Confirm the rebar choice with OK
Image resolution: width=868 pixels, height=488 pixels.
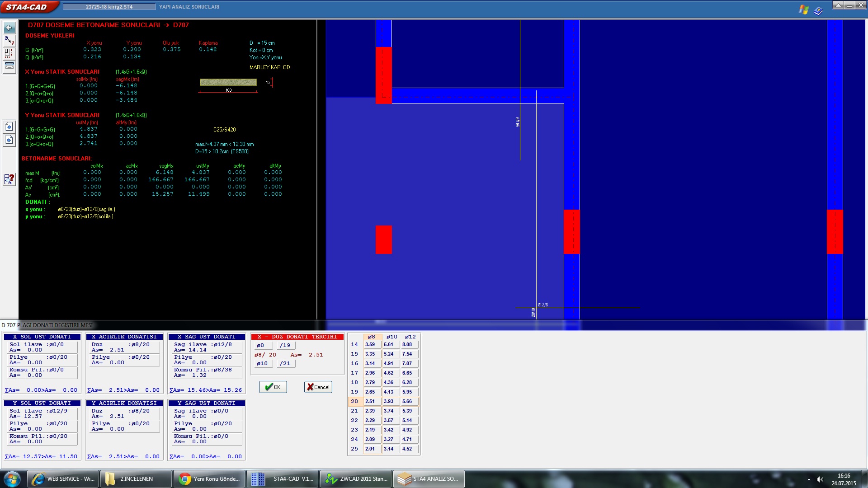[273, 387]
